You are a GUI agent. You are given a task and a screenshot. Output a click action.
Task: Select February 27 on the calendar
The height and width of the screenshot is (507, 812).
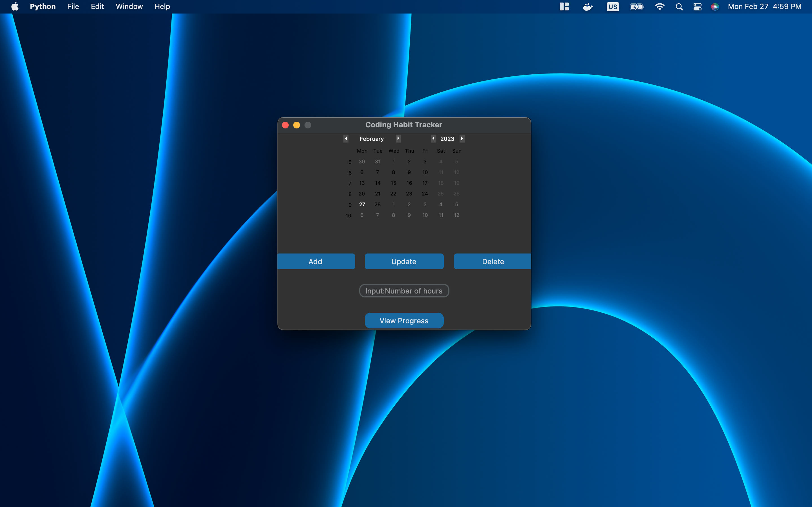[362, 204]
